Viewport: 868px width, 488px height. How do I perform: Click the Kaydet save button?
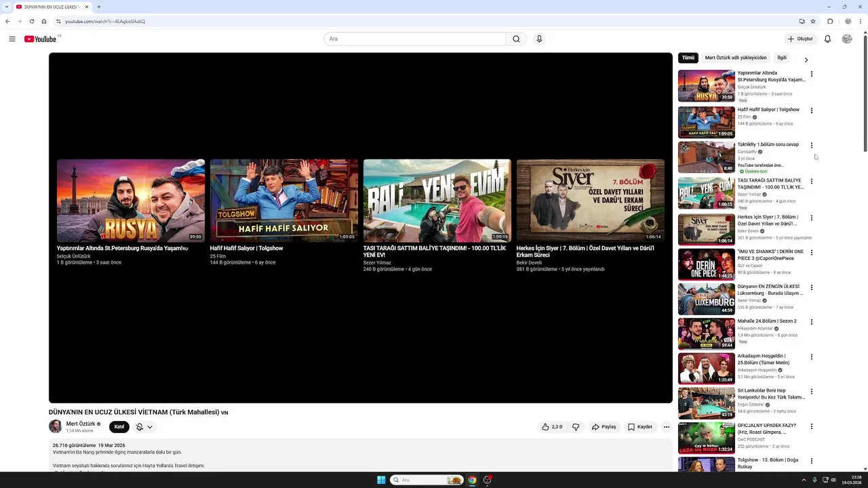pyautogui.click(x=640, y=427)
